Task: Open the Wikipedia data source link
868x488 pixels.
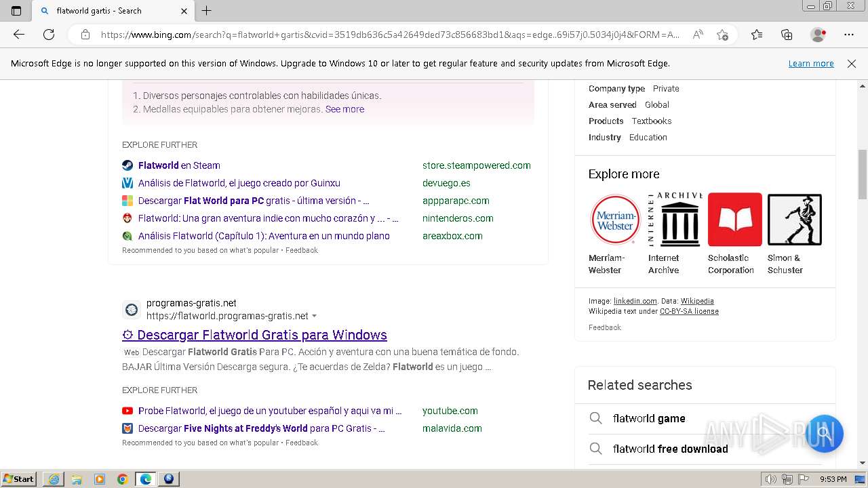Action: point(697,301)
